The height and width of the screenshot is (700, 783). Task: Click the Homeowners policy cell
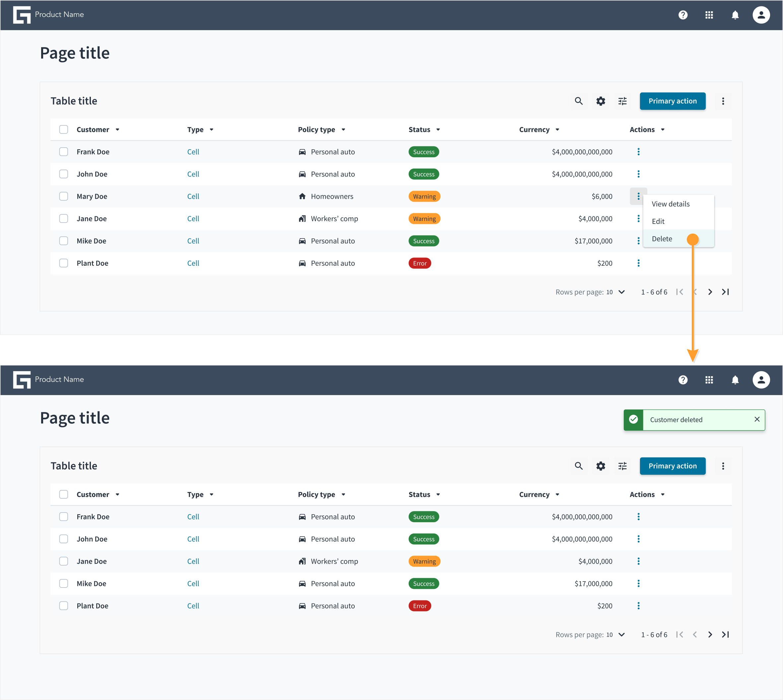click(x=326, y=196)
